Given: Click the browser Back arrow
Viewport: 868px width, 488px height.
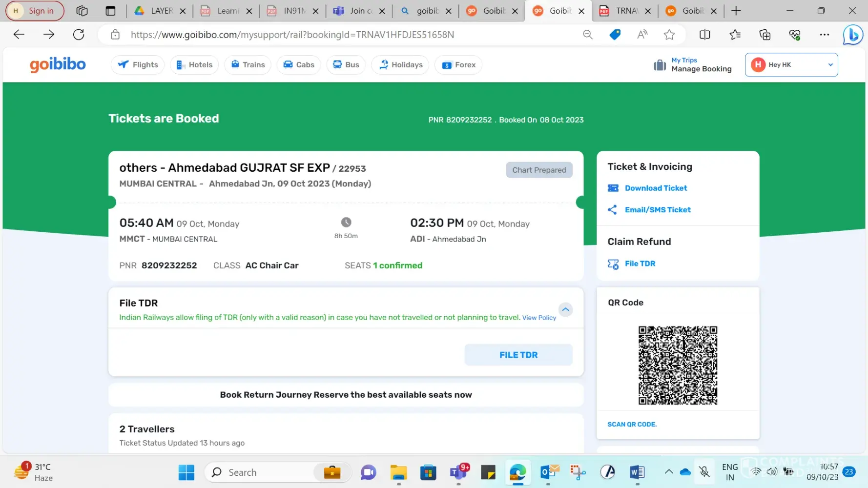Looking at the screenshot, I should (19, 35).
